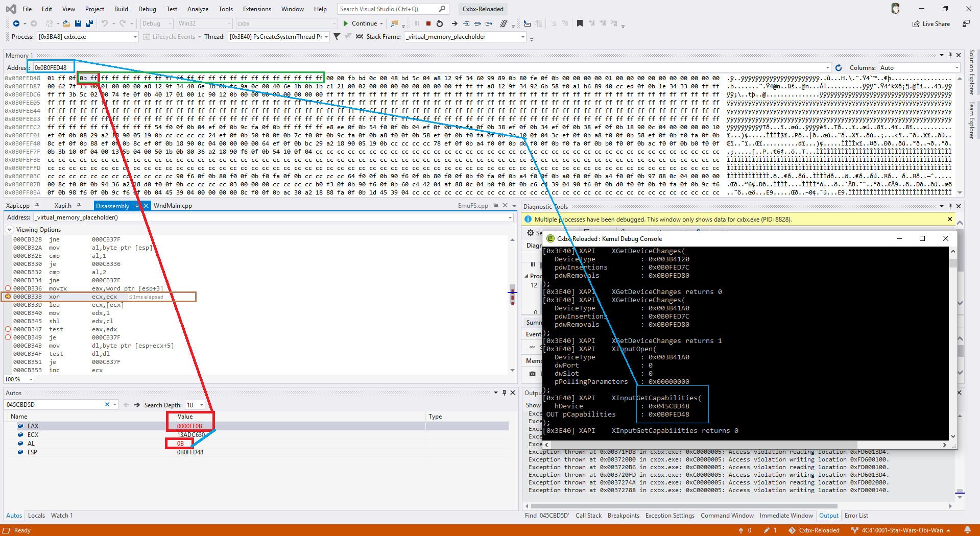Open the Immediate Window tab
The image size is (980, 536).
786,516
